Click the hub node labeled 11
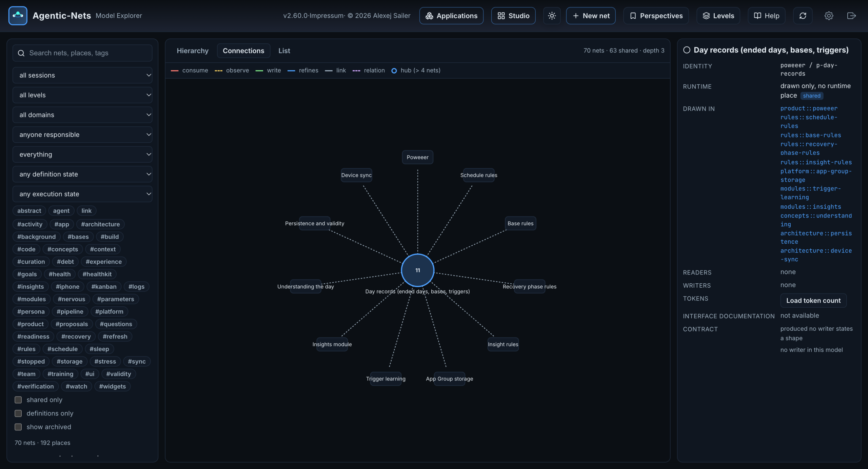 coord(417,270)
